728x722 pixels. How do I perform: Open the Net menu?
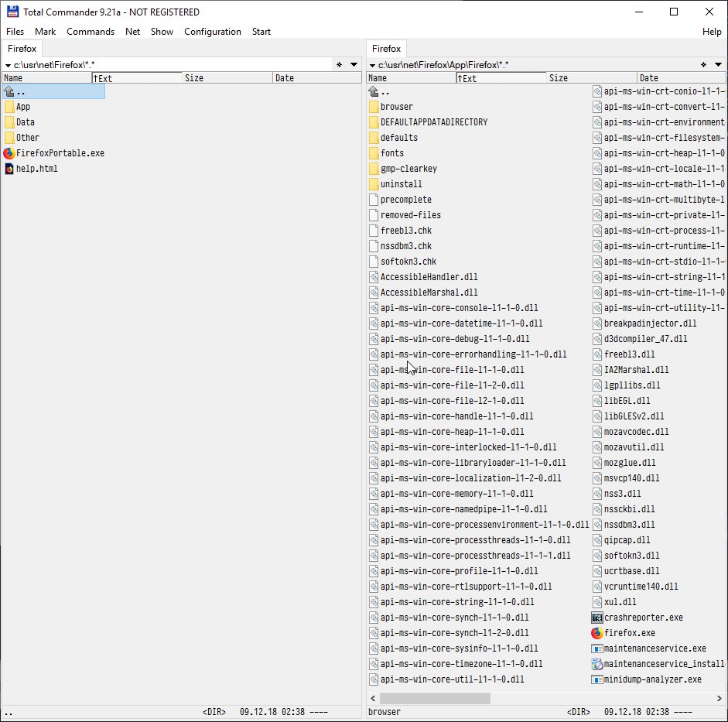132,32
